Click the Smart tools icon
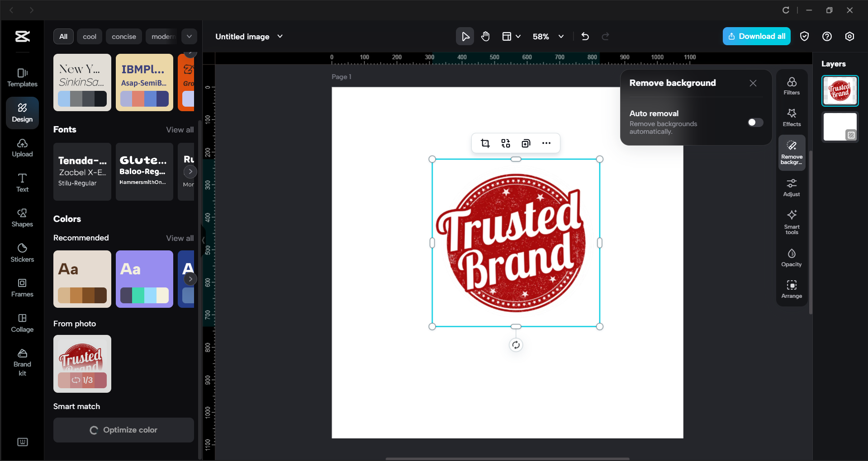The width and height of the screenshot is (868, 461). [791, 221]
